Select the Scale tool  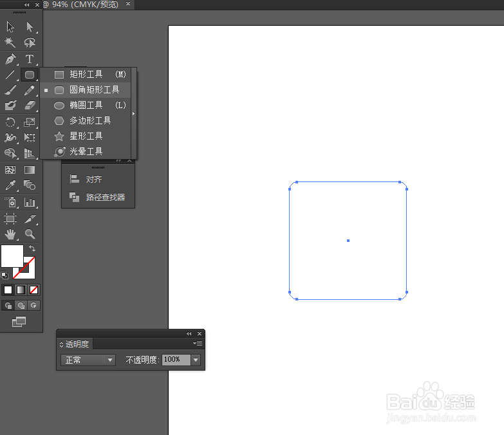30,122
